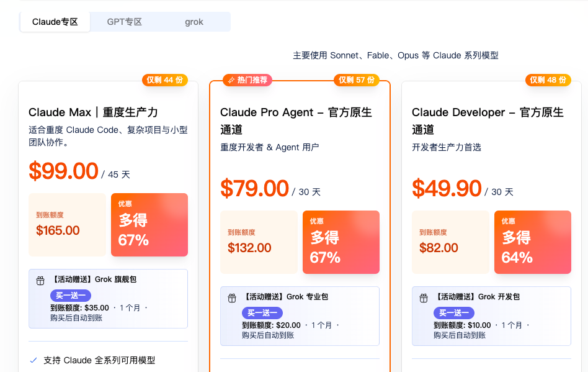
Task: Click the 【活动赠送】Grok 专业包 heading
Action: point(285,297)
